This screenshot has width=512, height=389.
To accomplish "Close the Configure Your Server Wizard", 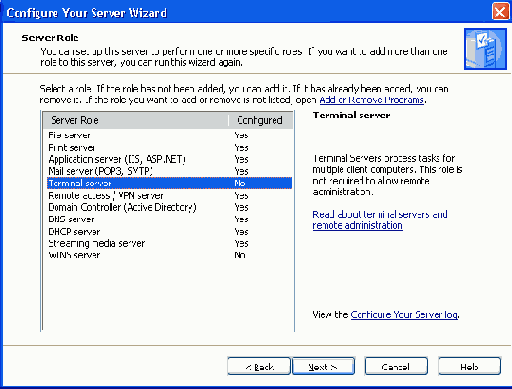I will tap(500, 12).
